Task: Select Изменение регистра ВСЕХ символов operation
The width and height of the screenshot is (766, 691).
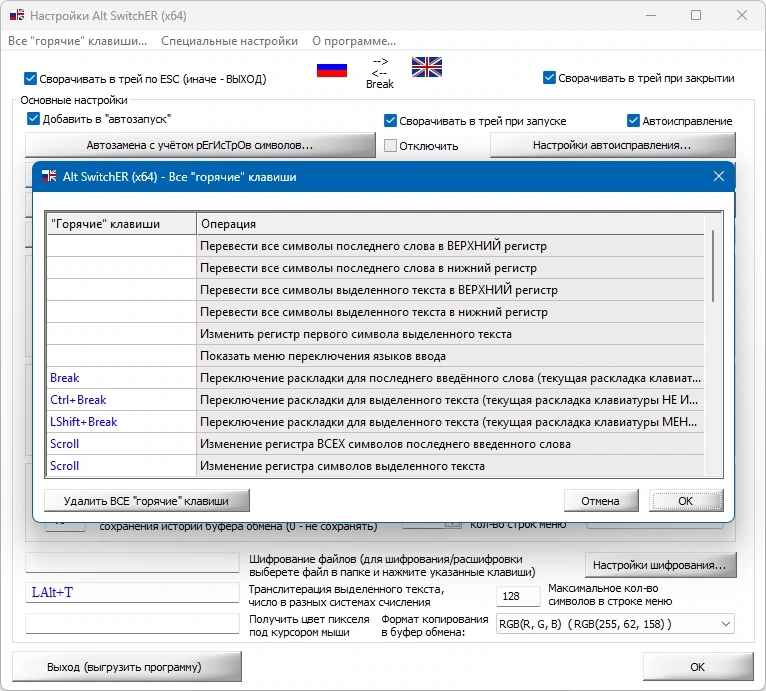Action: [450, 444]
